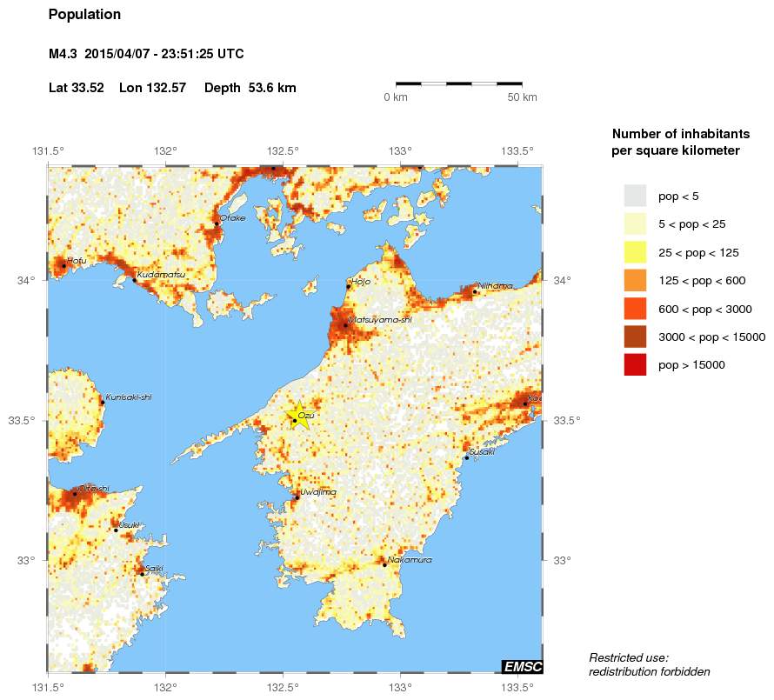Click the yellow epicenter star near Ozu
This screenshot has width=774, height=700.
pos(297,415)
